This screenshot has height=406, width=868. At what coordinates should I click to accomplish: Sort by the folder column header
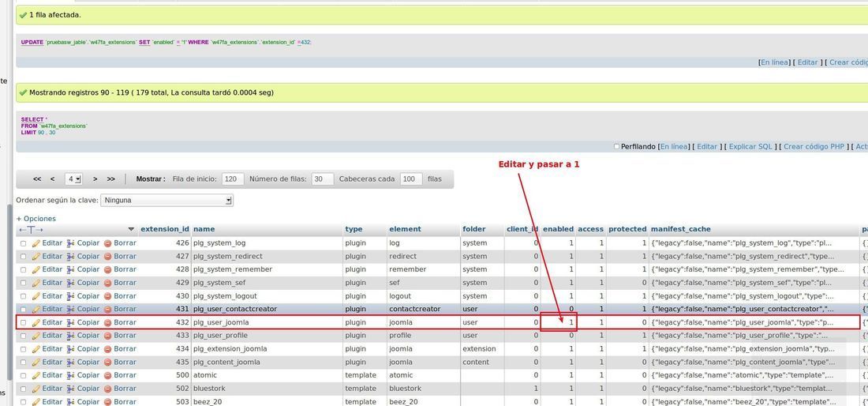pyautogui.click(x=474, y=229)
